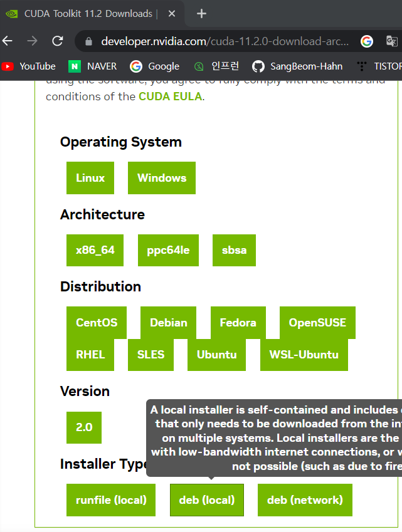Choose sbsa architecture
The height and width of the screenshot is (532, 402).
point(234,250)
